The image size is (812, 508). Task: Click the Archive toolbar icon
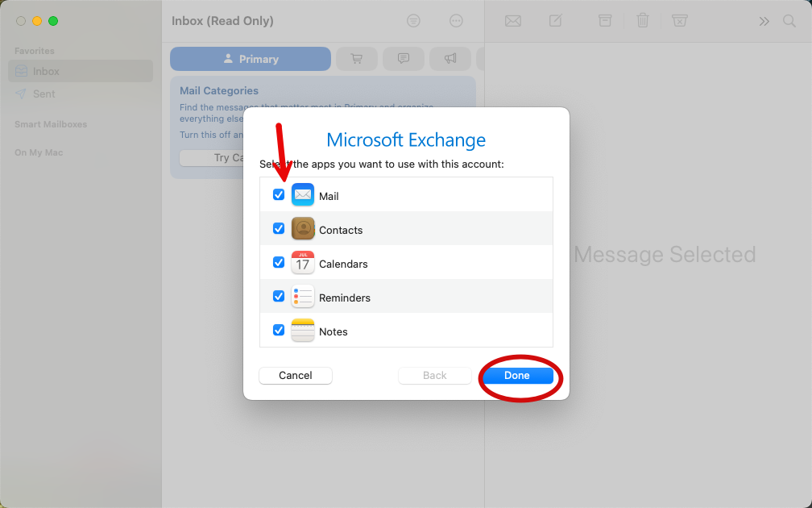point(605,21)
